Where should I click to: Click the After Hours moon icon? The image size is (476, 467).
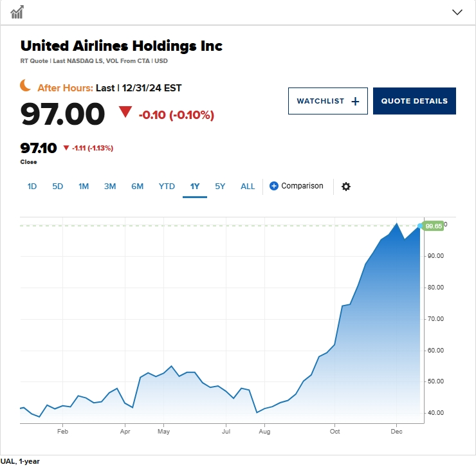point(26,86)
